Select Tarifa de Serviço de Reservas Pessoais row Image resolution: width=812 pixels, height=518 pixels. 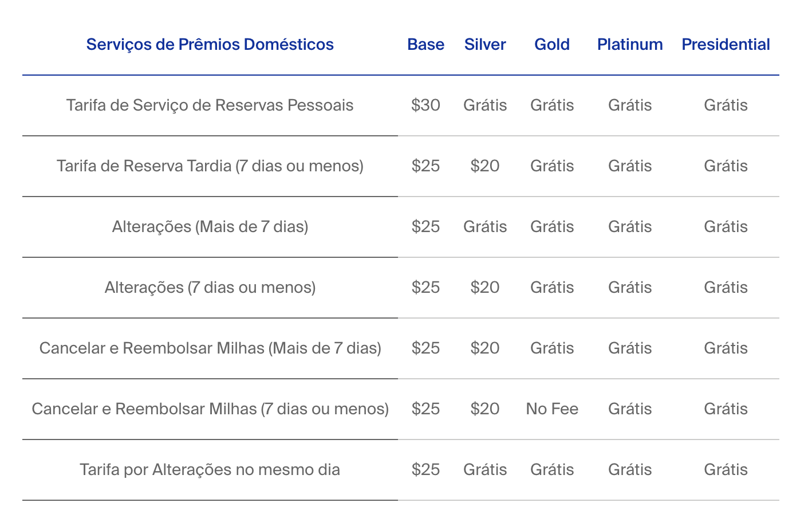pyautogui.click(x=401, y=105)
